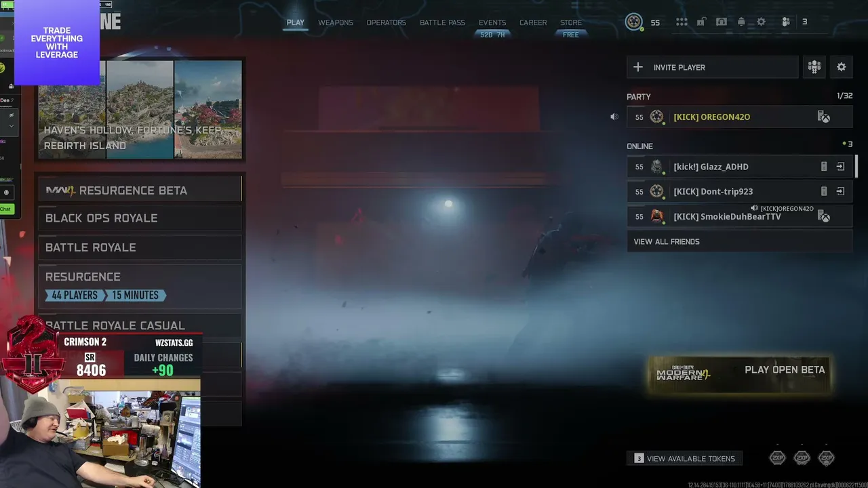Click the Trade Everything With Leverage ad
The image size is (868, 488).
[x=57, y=43]
